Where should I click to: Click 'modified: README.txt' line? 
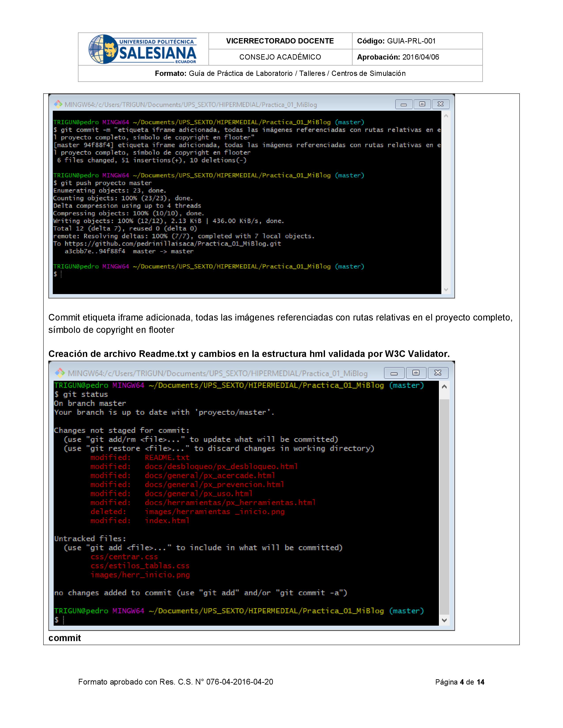[x=140, y=457]
